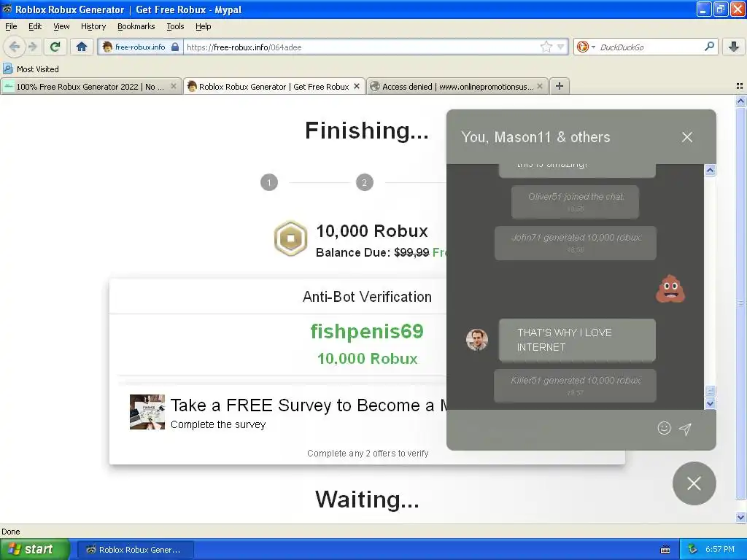Open the list all tabs grid button
The image size is (747, 560).
(x=740, y=86)
